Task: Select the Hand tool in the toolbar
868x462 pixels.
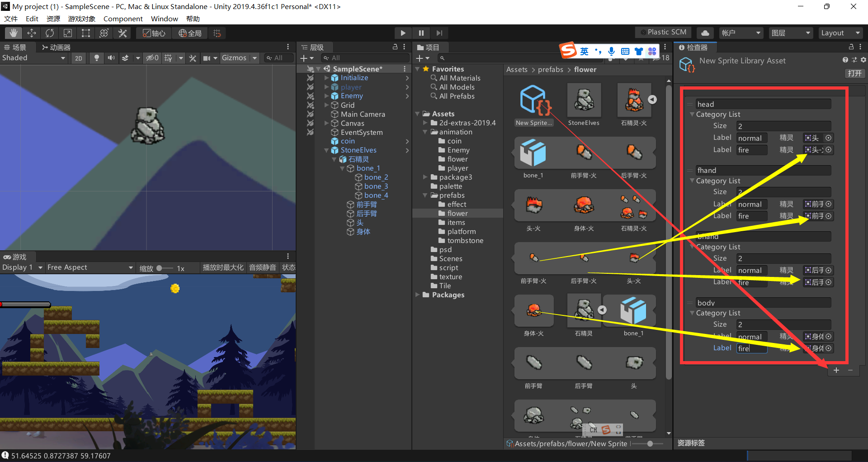Action: pyautogui.click(x=13, y=33)
